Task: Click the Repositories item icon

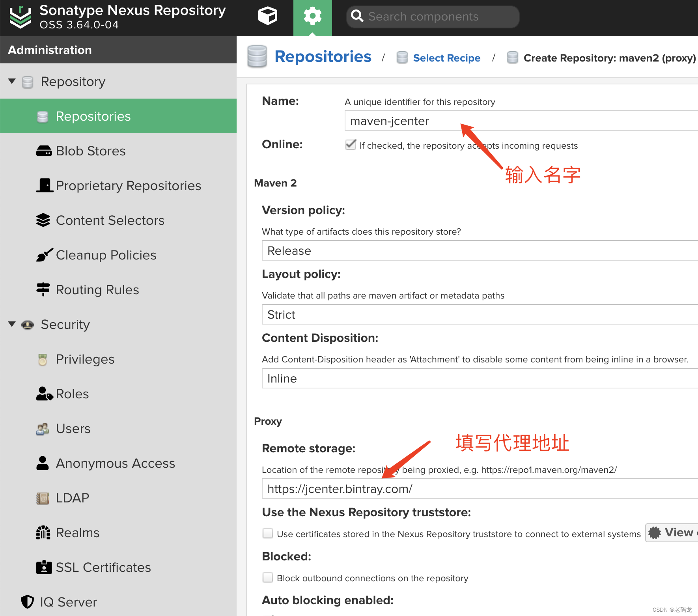Action: coord(43,117)
